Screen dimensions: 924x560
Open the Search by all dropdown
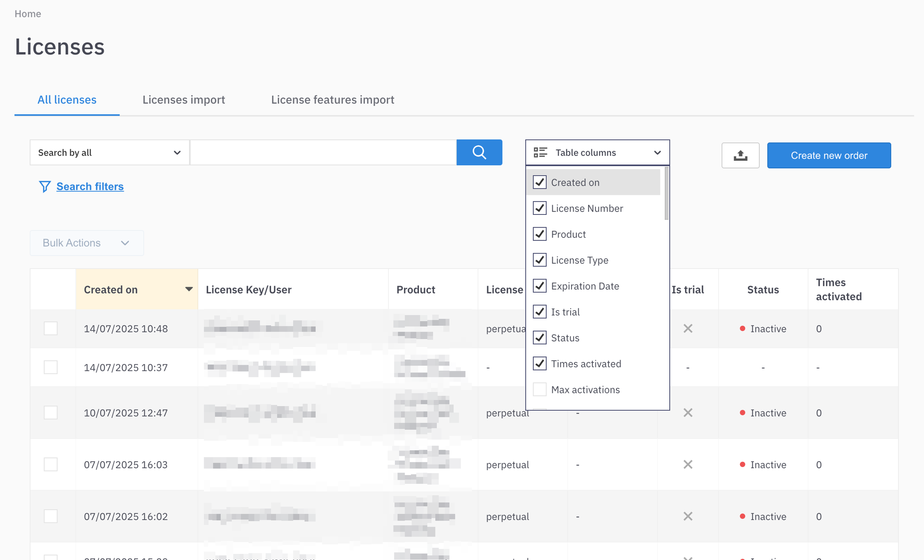click(109, 153)
